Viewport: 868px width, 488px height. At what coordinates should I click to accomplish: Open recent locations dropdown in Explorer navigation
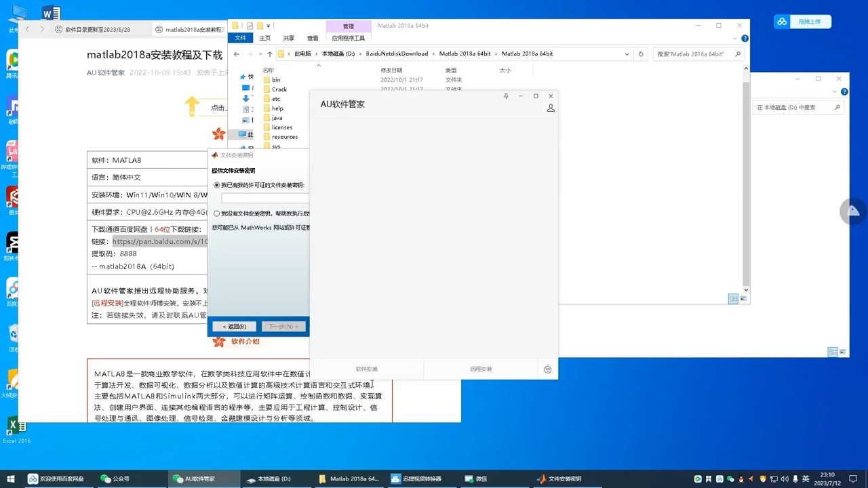pyautogui.click(x=260, y=54)
